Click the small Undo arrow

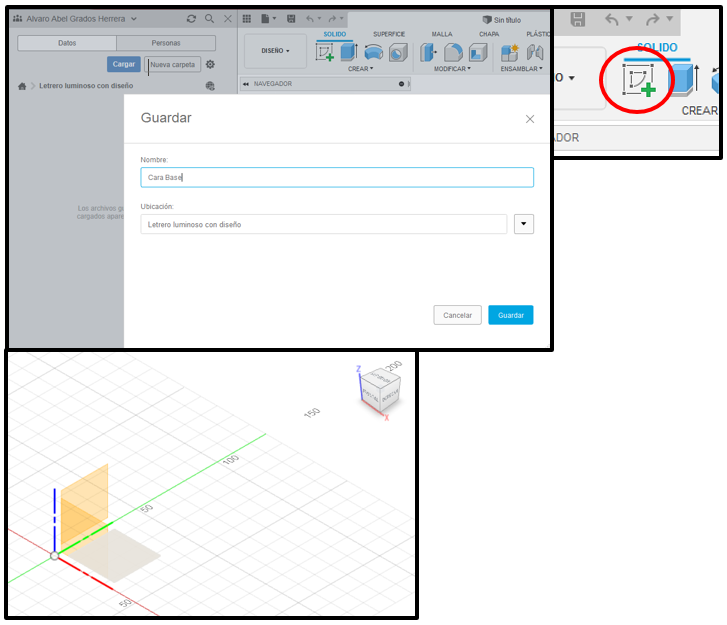[x=310, y=19]
